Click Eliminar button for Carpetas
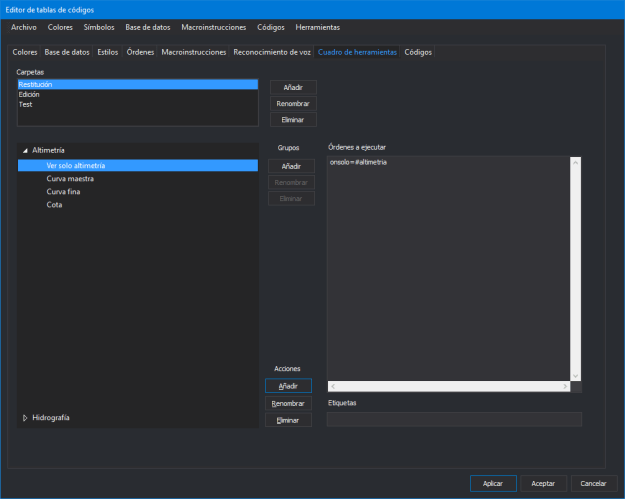Viewport: 625px width, 499px height. coord(293,120)
